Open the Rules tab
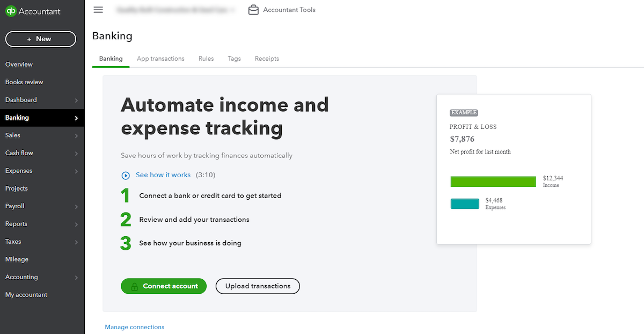Image resolution: width=644 pixels, height=334 pixels. point(206,59)
